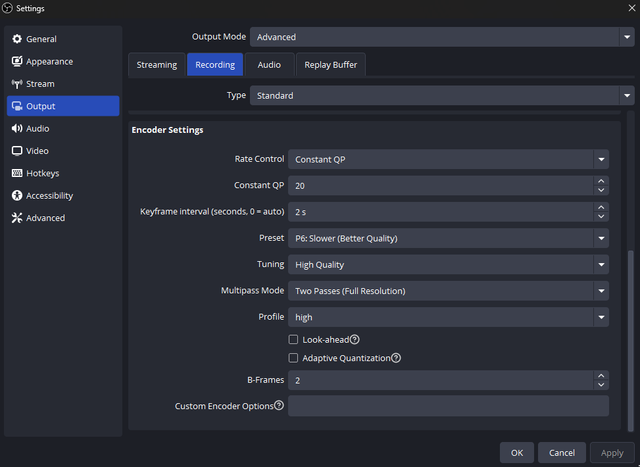The image size is (640, 467).
Task: Click the Stream antenna icon
Action: pos(17,84)
